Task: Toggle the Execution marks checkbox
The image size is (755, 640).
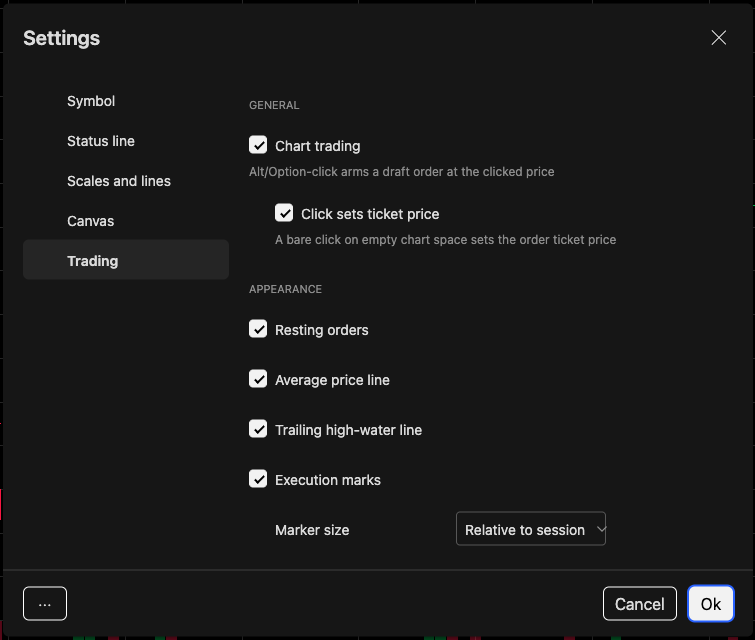Action: pos(258,479)
